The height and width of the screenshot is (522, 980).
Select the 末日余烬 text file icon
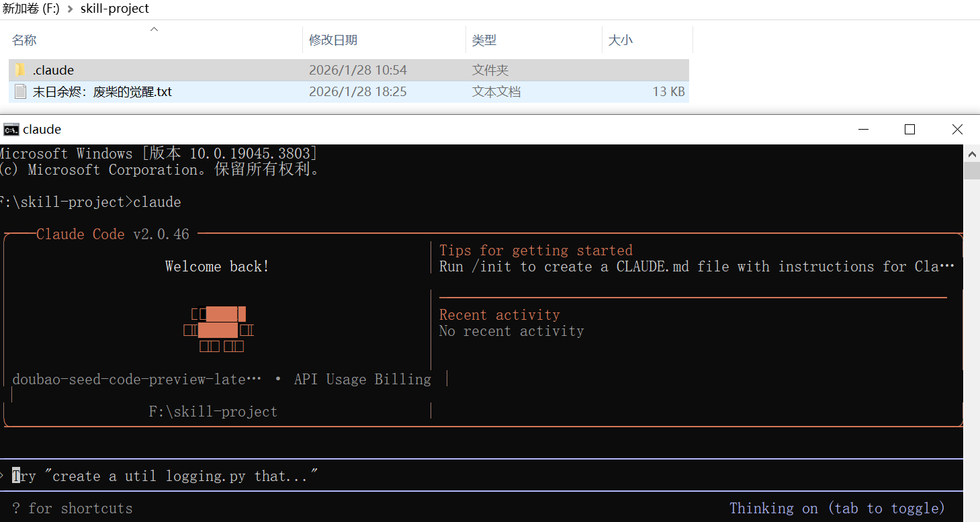20,91
